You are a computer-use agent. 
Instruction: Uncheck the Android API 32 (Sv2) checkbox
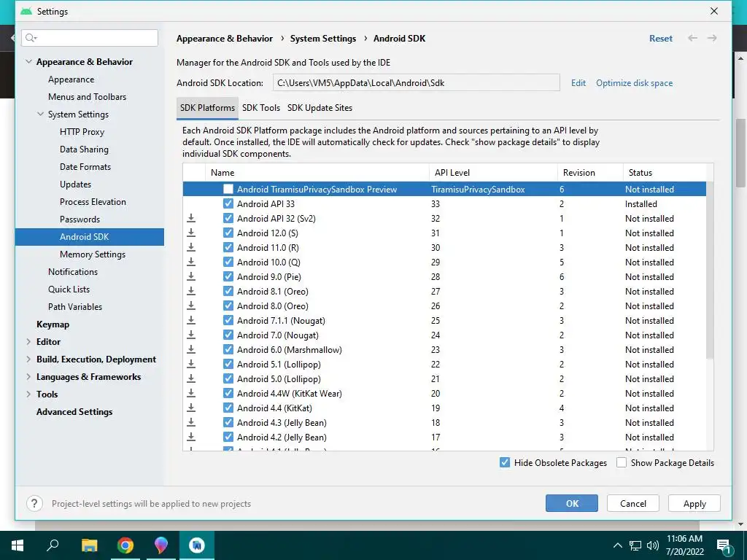coord(228,219)
